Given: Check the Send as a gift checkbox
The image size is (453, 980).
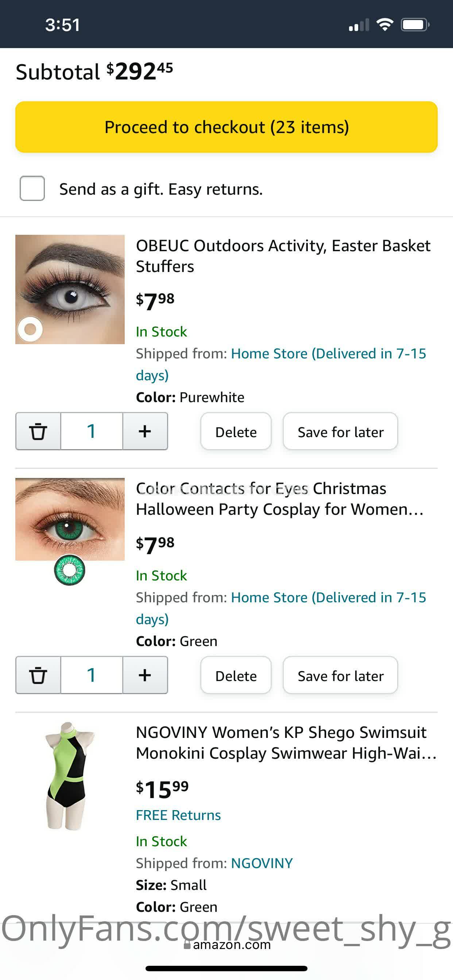Looking at the screenshot, I should (x=32, y=188).
